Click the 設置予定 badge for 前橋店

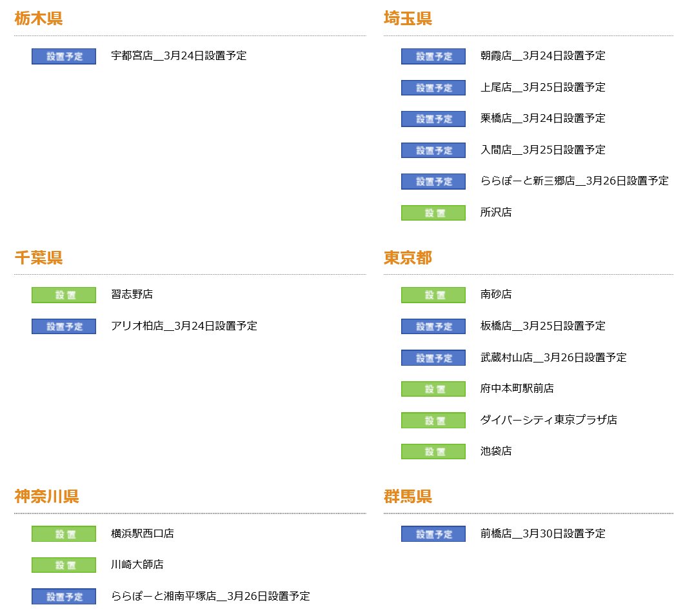pyautogui.click(x=433, y=533)
